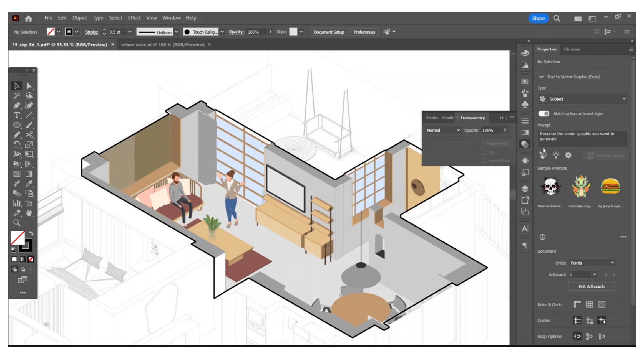The image size is (644, 356).
Task: Select the Zoom tool
Action: 17,223
